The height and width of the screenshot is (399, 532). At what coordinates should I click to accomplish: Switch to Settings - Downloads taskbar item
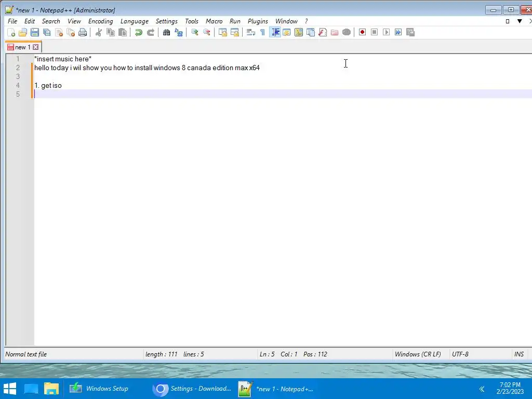[192, 389]
